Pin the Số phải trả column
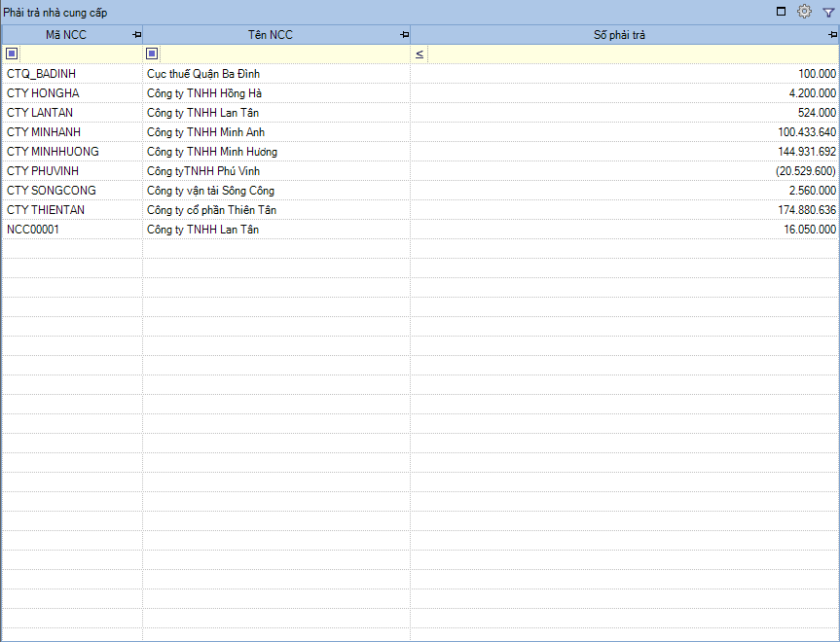The height and width of the screenshot is (642, 840). point(833,35)
